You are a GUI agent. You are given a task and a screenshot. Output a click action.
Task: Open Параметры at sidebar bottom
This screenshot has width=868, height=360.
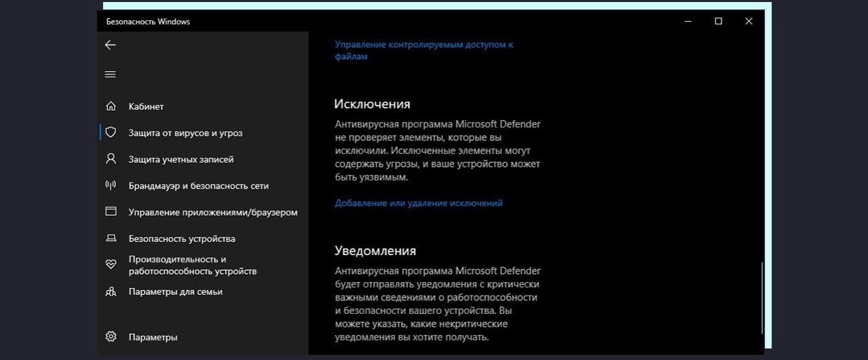click(153, 337)
